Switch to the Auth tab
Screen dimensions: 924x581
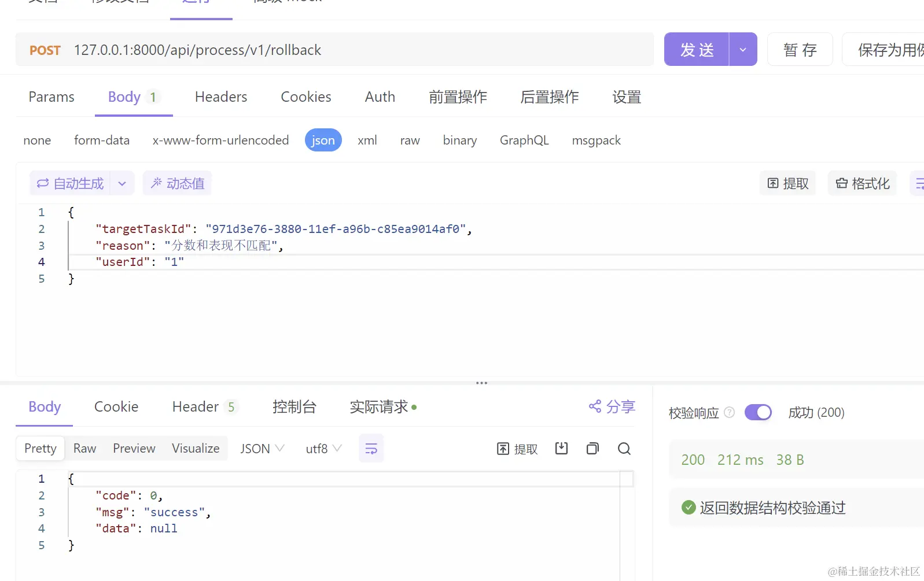[380, 97]
